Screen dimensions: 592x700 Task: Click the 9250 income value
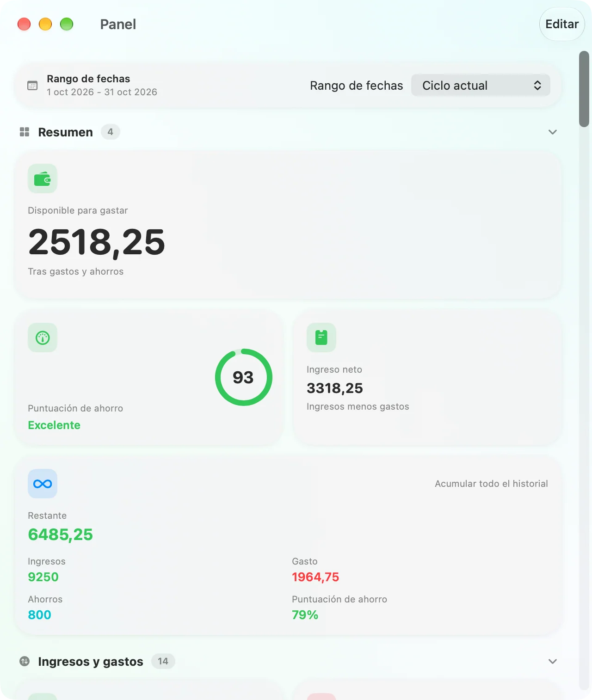pos(43,577)
